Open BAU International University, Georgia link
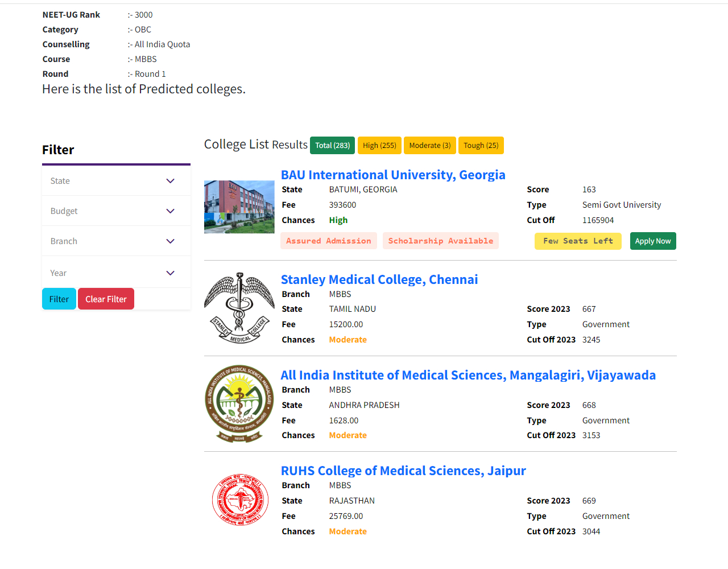Screen dimensions: 728x569 (393, 175)
